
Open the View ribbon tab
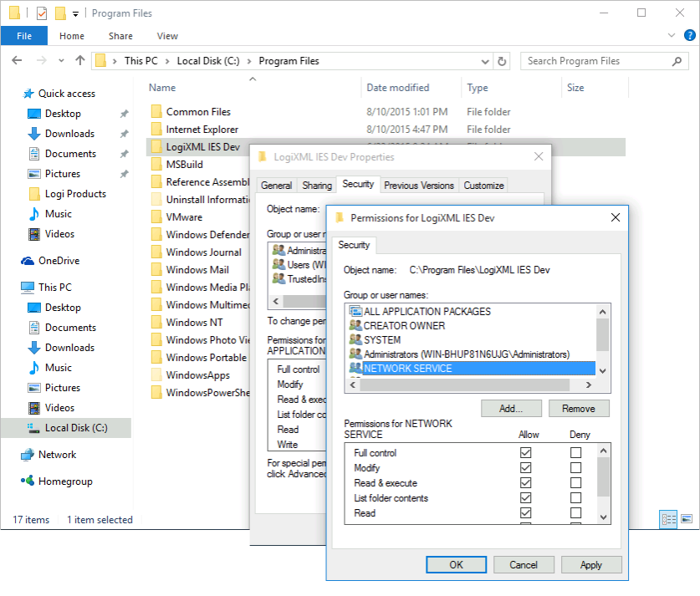(167, 36)
